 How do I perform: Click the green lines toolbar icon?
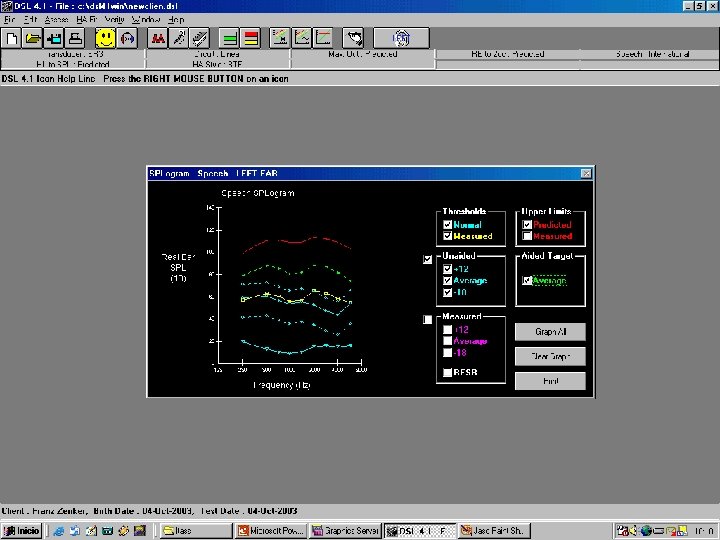tap(229, 38)
